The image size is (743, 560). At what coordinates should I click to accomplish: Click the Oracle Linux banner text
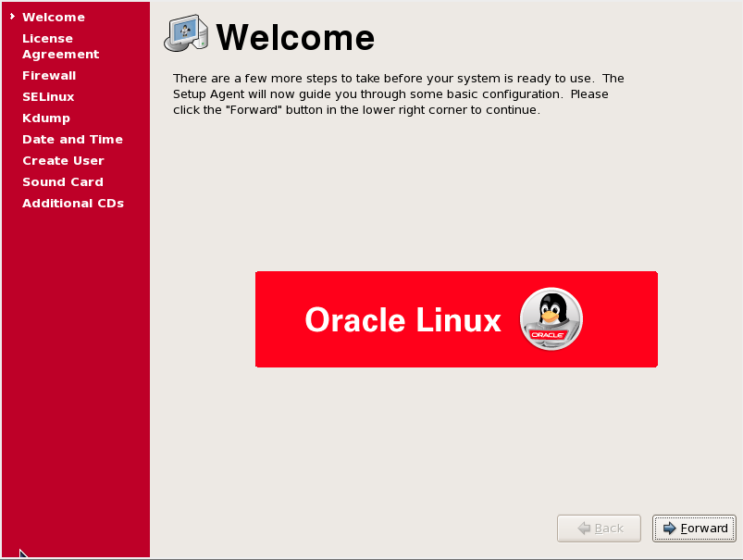[x=402, y=320]
